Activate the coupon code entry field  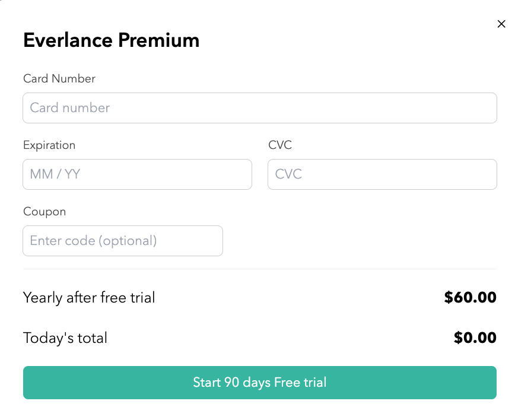(x=123, y=241)
